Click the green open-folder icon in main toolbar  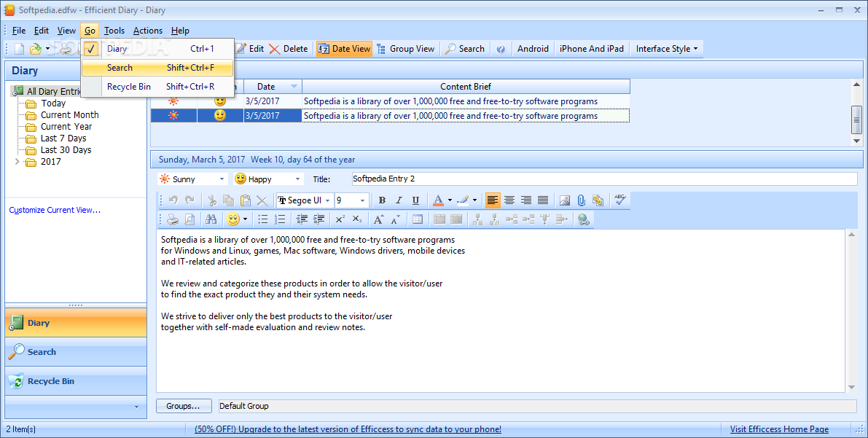36,49
